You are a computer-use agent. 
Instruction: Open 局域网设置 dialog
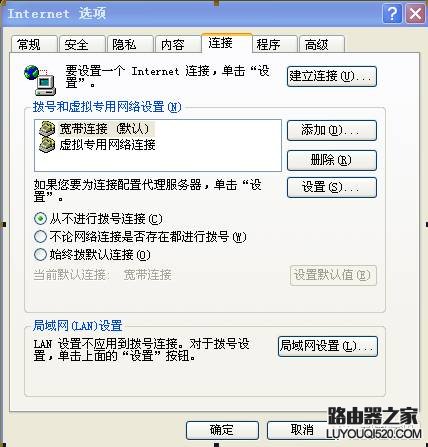tap(328, 346)
